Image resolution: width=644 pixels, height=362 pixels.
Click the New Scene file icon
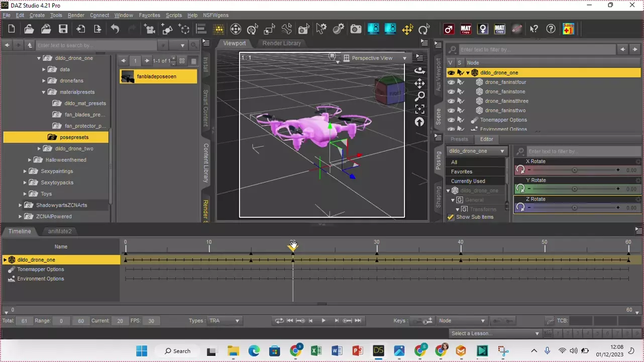click(12, 29)
